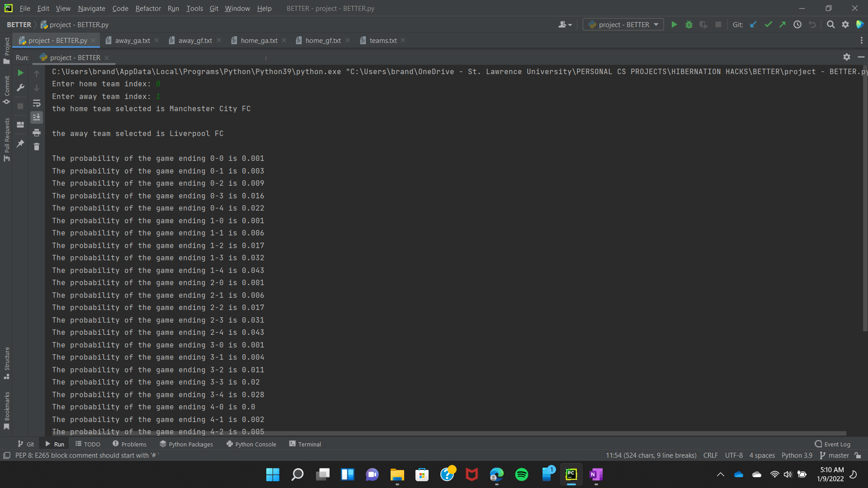Toggle soft-wrap in Run console
The width and height of the screenshot is (868, 488).
point(37,103)
